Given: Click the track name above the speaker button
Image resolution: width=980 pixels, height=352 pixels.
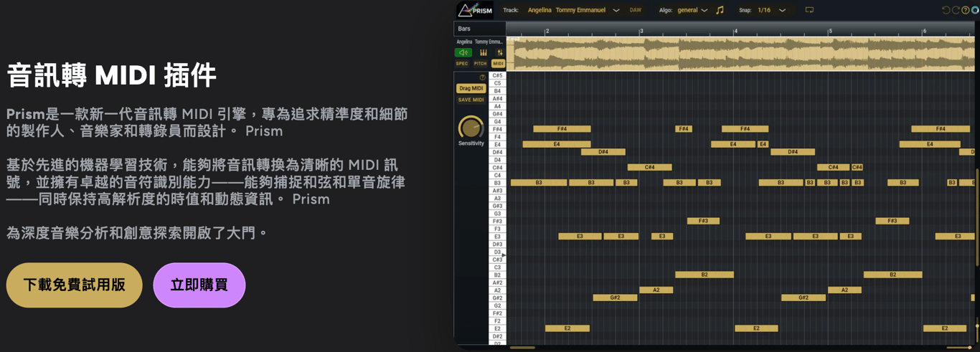Looking at the screenshot, I should (x=480, y=42).
